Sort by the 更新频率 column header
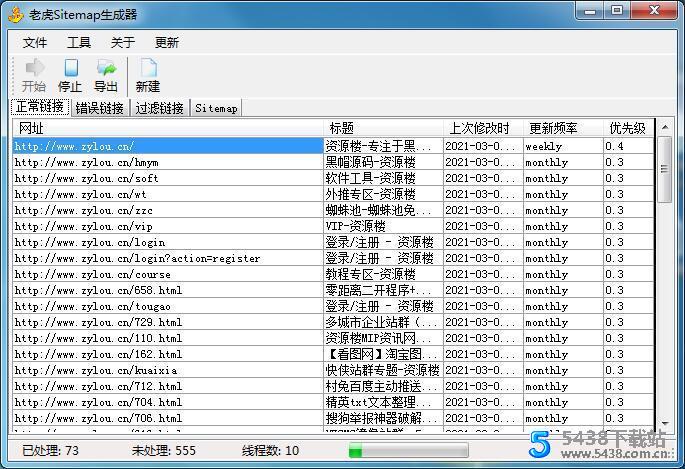 563,128
